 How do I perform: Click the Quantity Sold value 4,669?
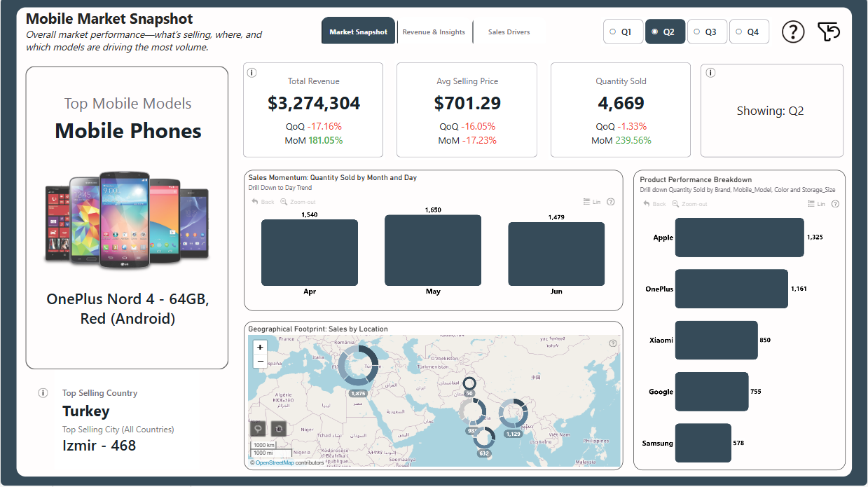(x=621, y=104)
